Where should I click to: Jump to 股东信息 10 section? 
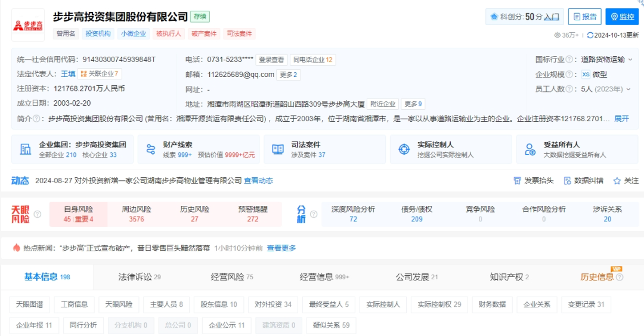click(x=218, y=304)
